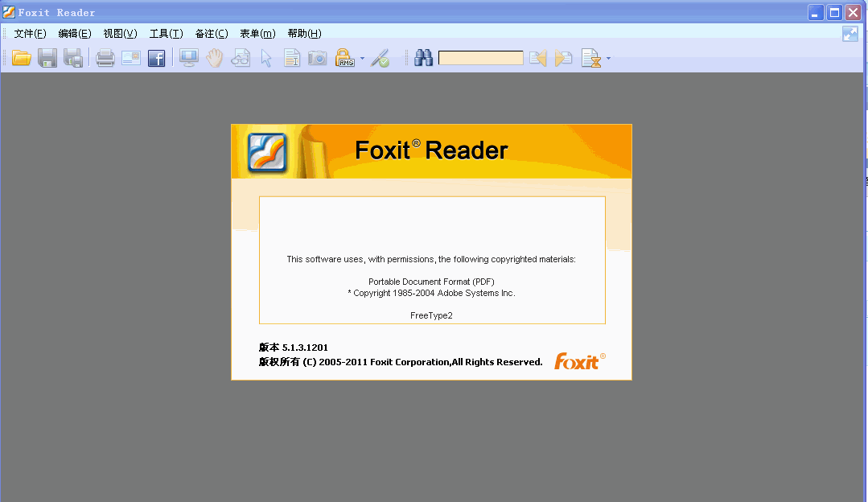868x502 pixels.
Task: Open a PDF file using the folder icon
Action: pos(22,57)
